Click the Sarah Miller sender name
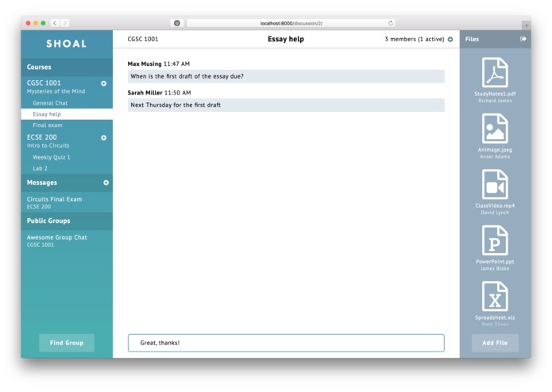Image resolution: width=552 pixels, height=392 pixels. click(x=145, y=93)
